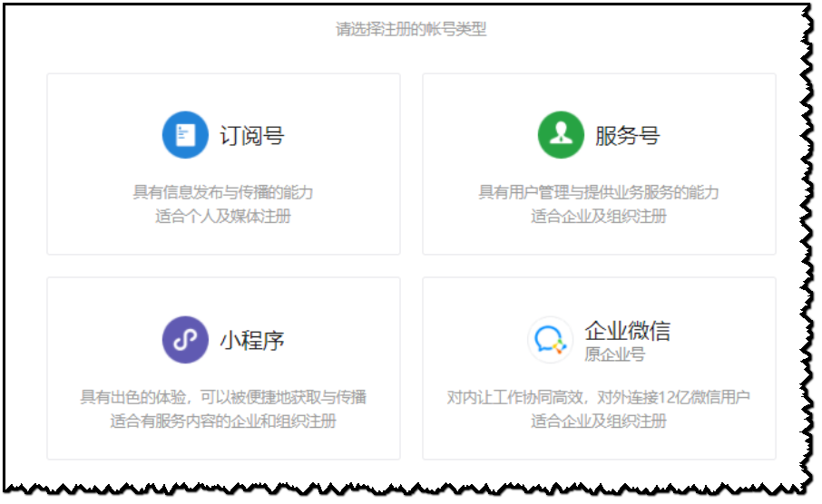Screen dimensions: 822x504
Task: Select the 订阅号 title text
Action: 252,136
